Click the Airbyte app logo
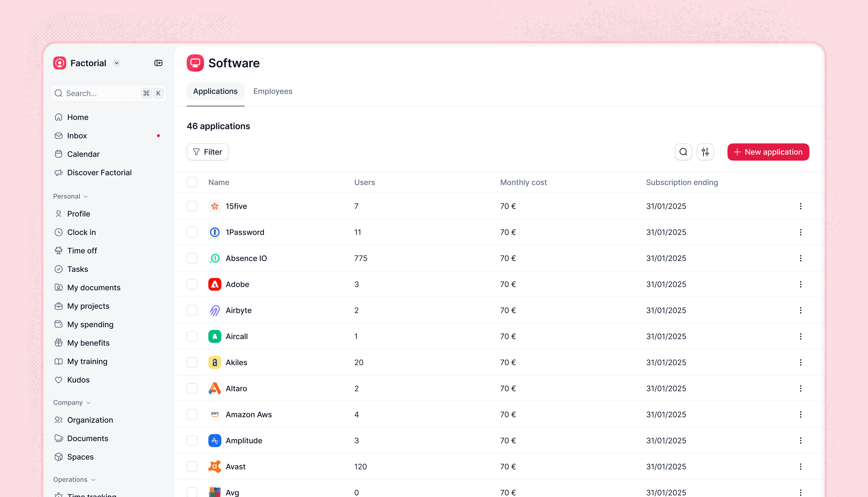 click(215, 310)
